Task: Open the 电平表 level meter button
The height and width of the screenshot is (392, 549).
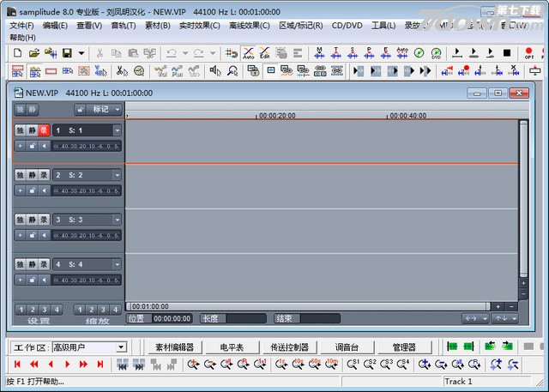Action: pos(232,347)
